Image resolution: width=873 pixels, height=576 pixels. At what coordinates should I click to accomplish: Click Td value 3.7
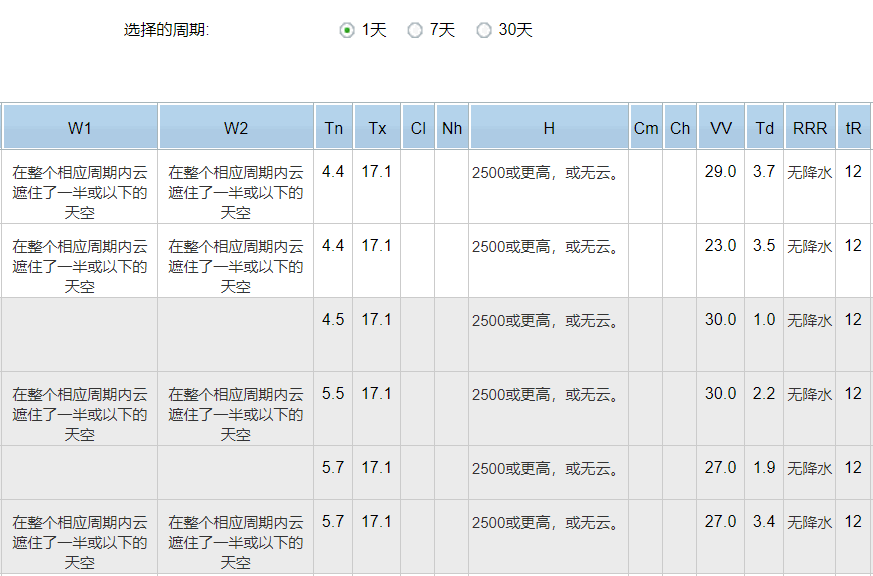pos(764,171)
